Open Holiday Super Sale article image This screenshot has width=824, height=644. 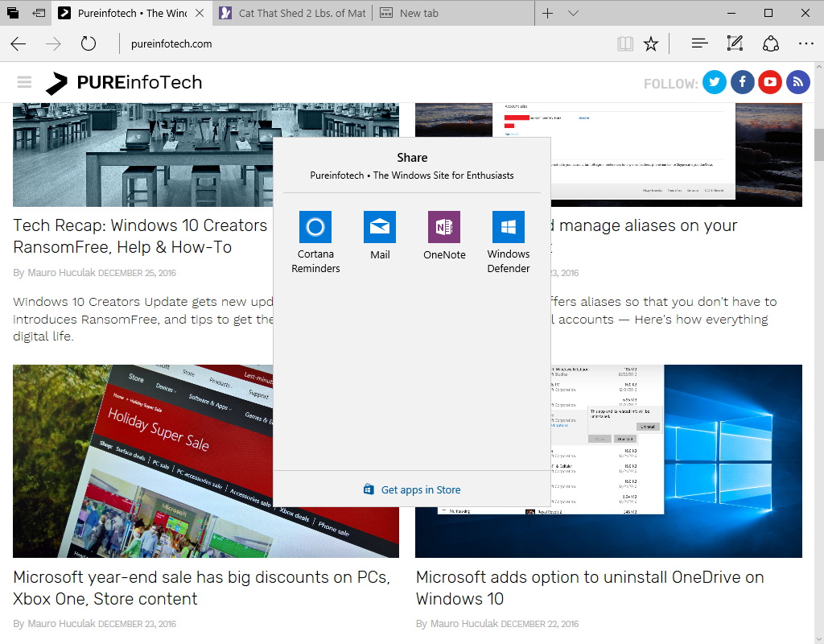[x=143, y=461]
